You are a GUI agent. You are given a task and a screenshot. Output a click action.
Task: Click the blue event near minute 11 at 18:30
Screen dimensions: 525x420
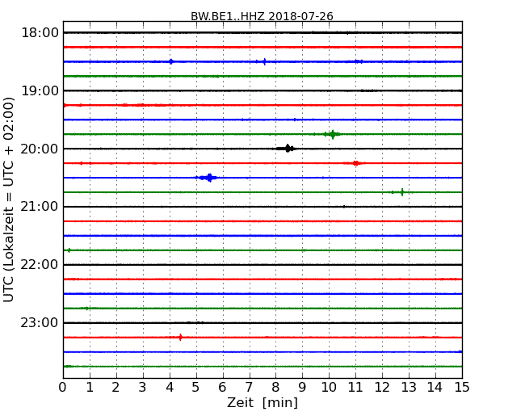coord(359,61)
